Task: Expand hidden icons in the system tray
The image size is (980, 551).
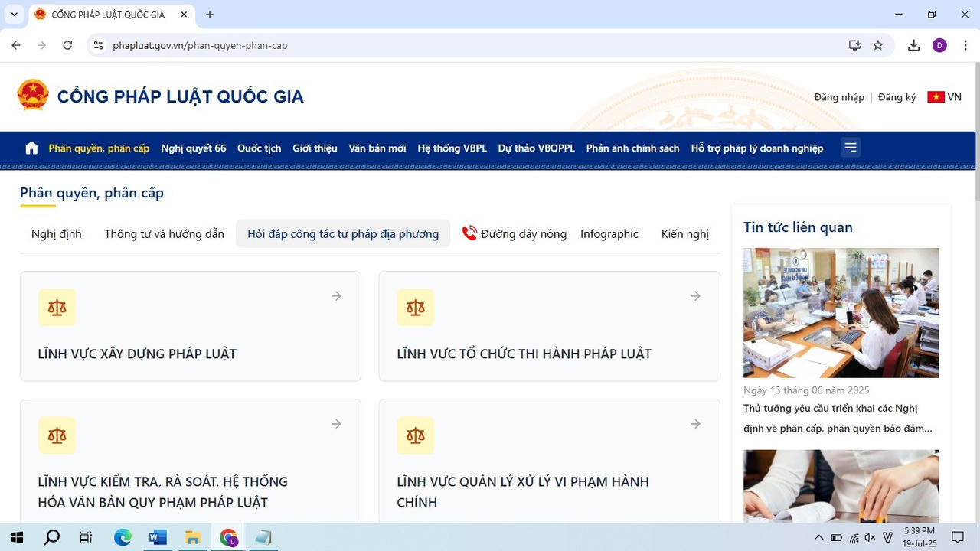Action: pyautogui.click(x=818, y=537)
